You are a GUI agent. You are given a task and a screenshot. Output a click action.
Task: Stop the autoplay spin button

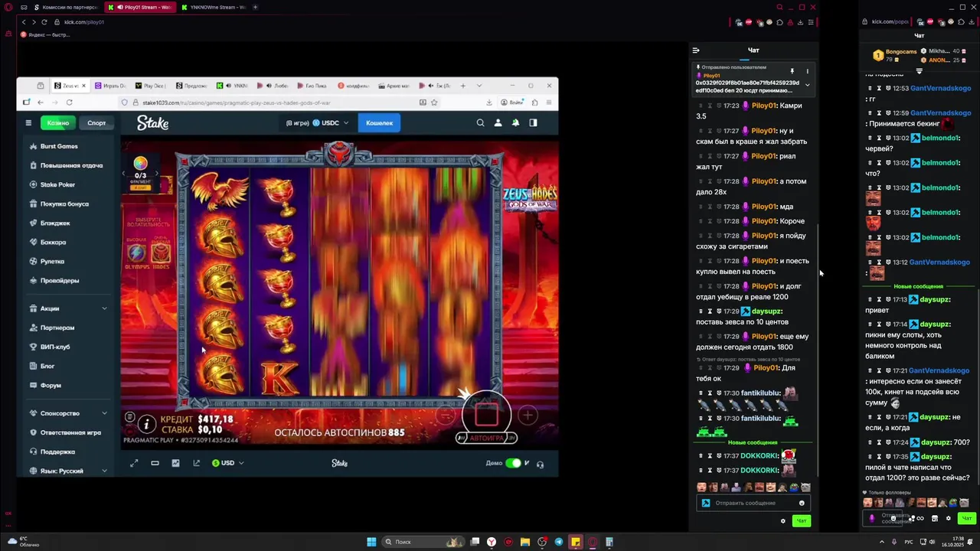click(x=486, y=415)
